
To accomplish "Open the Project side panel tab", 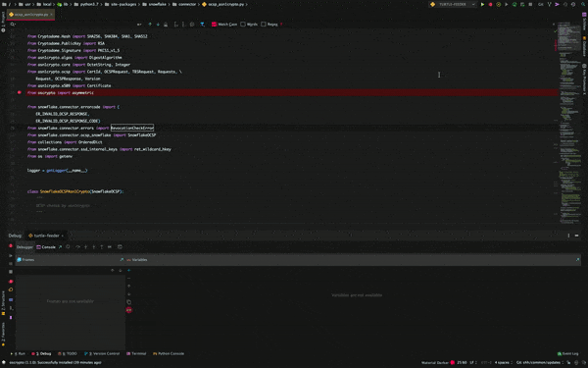I will [x=3, y=22].
